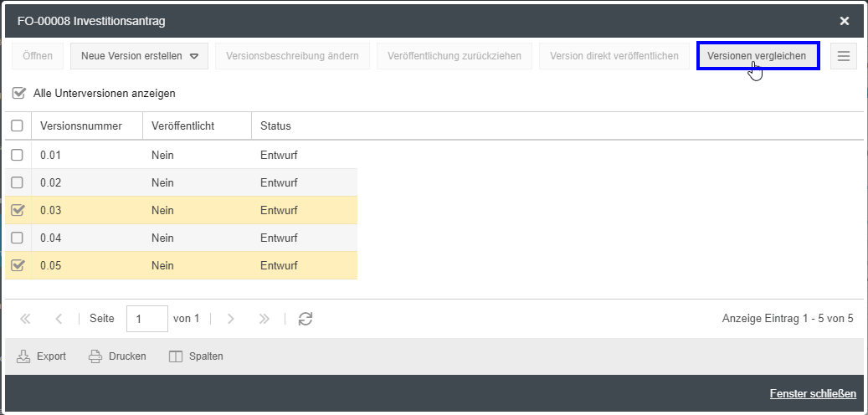Uncheck Alle Unterversionen anzeigen

click(x=18, y=93)
